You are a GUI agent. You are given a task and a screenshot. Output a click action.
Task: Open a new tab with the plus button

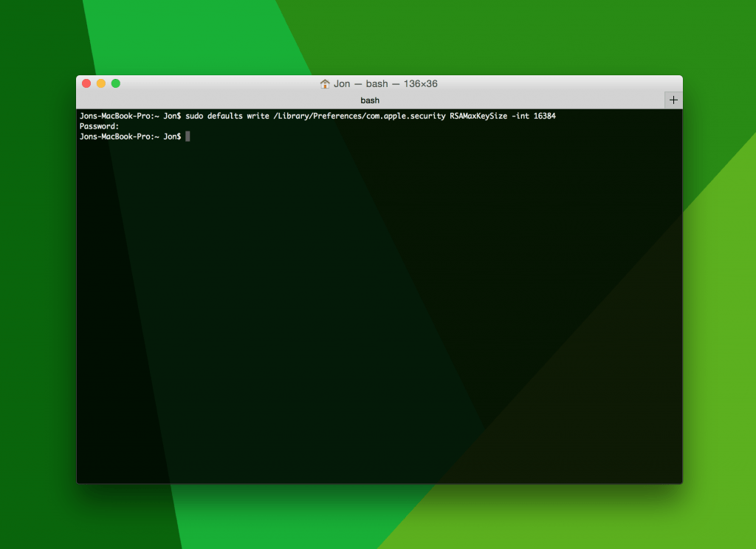coord(673,100)
